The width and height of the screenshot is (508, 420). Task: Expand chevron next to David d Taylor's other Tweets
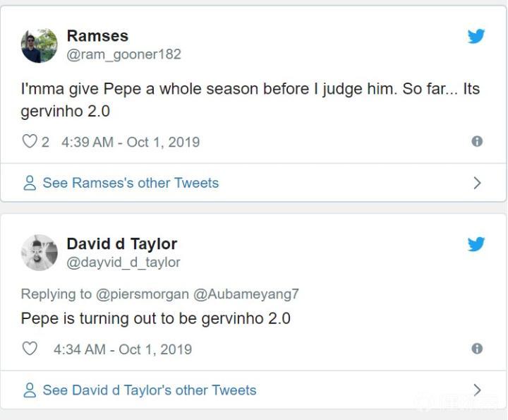tap(477, 390)
